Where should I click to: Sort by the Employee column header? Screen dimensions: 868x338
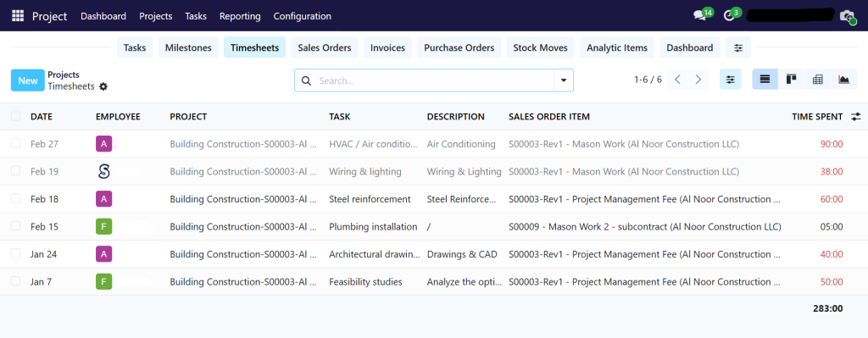118,117
